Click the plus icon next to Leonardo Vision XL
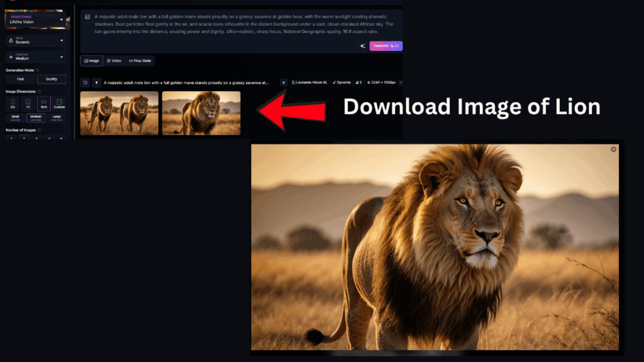Screen dimensions: 644x362 click(x=284, y=82)
